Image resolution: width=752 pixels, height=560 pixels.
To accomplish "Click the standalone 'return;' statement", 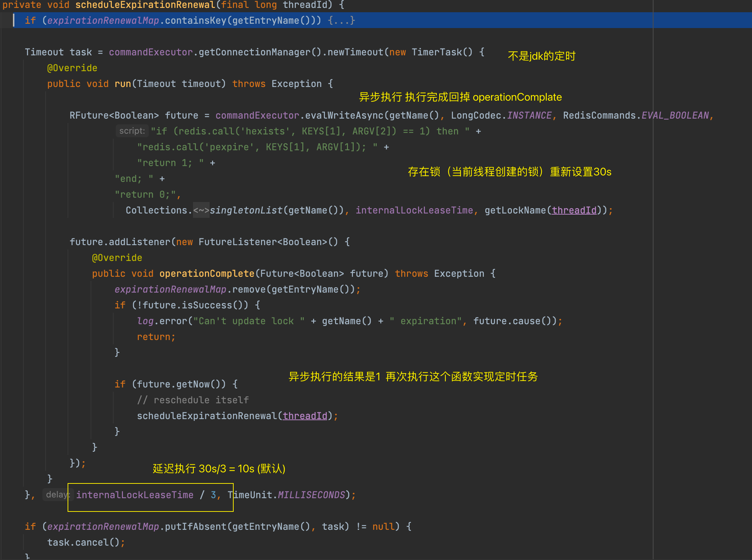I will pyautogui.click(x=156, y=337).
